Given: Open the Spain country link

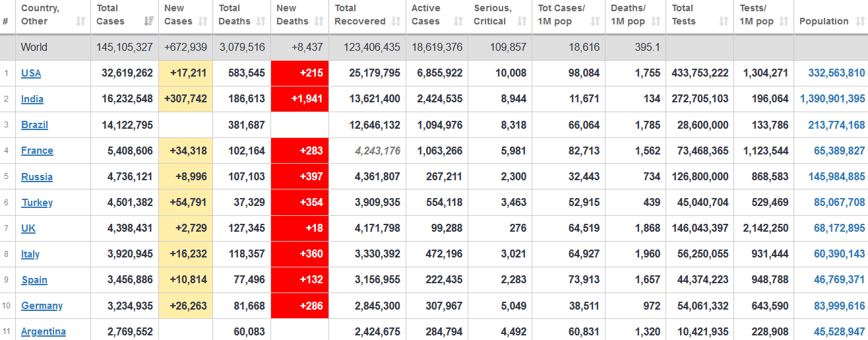Looking at the screenshot, I should [x=34, y=280].
